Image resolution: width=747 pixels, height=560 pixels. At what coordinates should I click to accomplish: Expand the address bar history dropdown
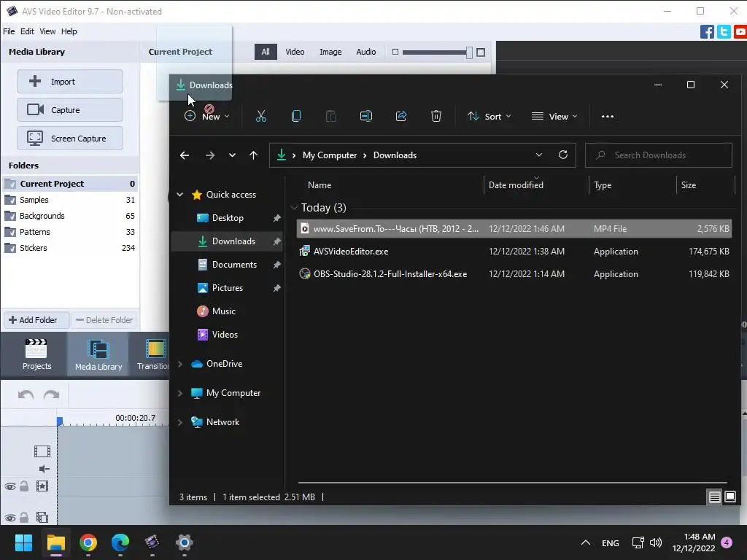(x=539, y=155)
